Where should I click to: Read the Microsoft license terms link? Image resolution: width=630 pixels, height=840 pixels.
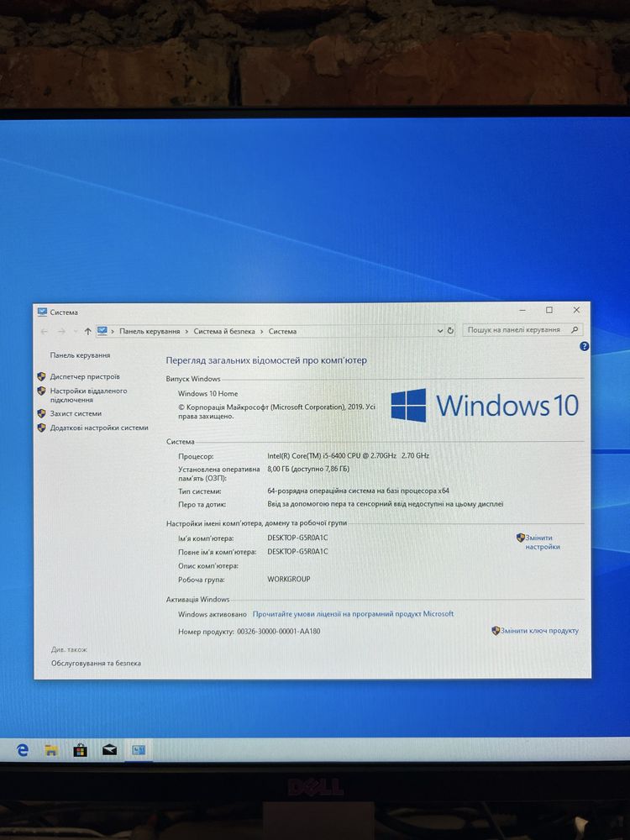tap(353, 614)
